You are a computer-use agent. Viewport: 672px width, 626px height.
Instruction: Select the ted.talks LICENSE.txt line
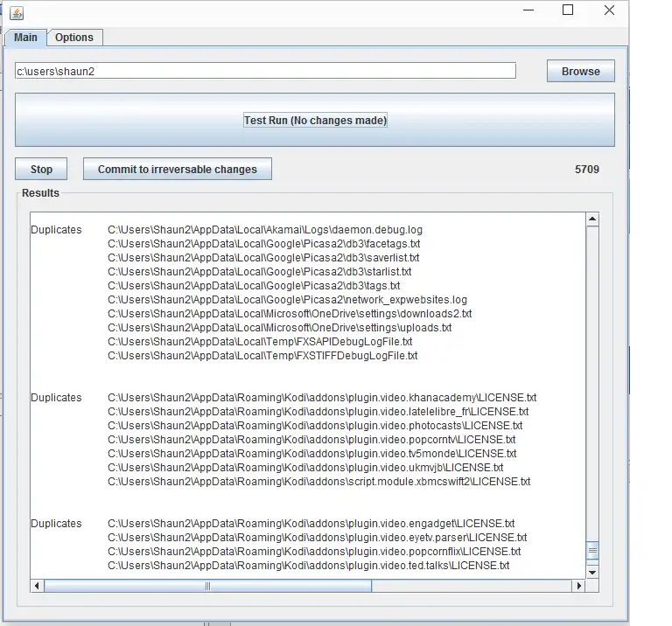pyautogui.click(x=309, y=566)
